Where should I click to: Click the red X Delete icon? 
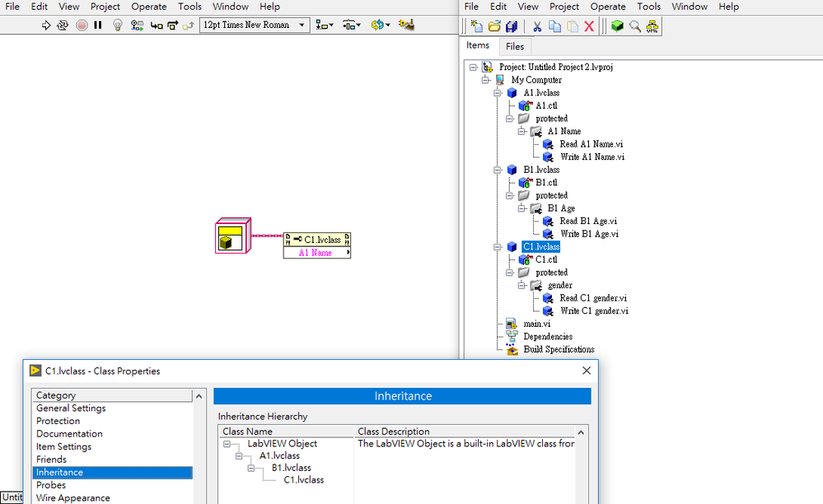[589, 26]
